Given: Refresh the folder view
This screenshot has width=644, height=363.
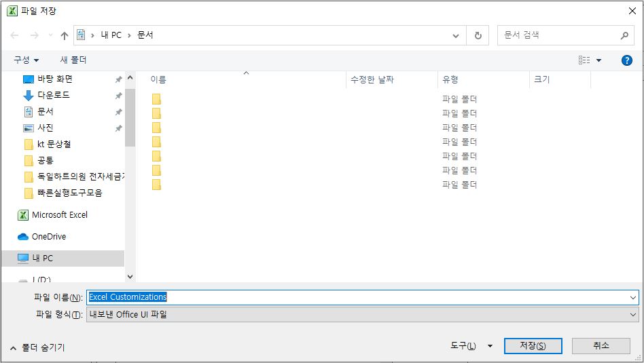Looking at the screenshot, I should pyautogui.click(x=478, y=36).
